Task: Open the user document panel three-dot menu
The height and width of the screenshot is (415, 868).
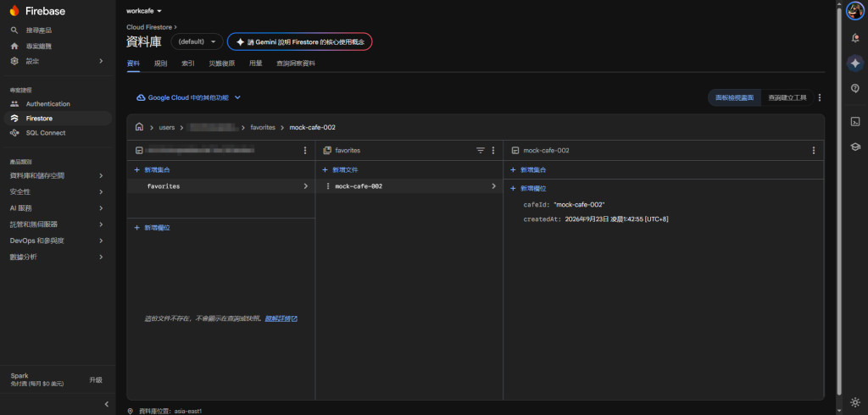Action: click(x=304, y=151)
